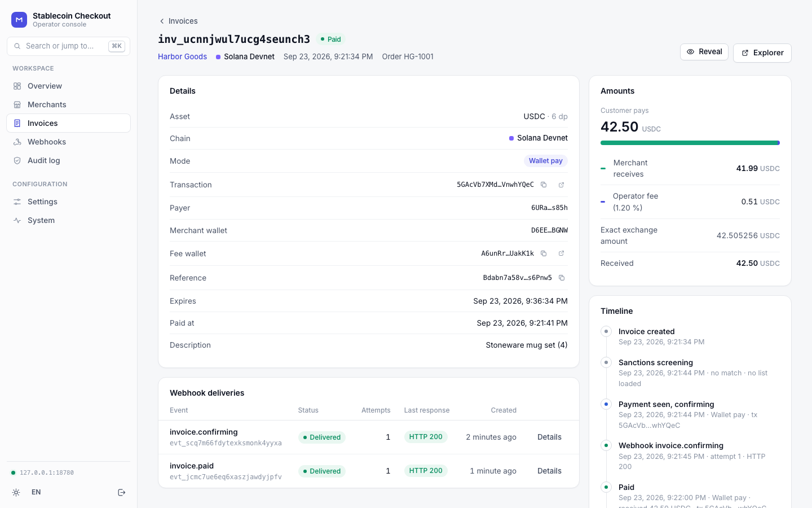
Task: Open transaction 5GAcVb7XMd in external explorer
Action: [562, 185]
